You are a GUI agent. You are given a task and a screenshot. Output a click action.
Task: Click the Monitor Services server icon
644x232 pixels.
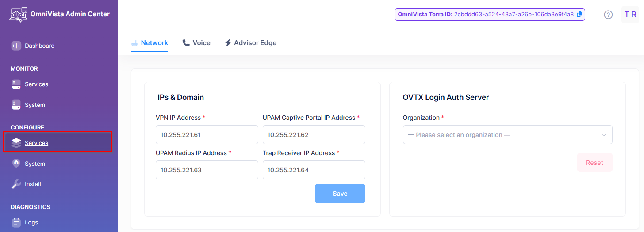tap(16, 84)
